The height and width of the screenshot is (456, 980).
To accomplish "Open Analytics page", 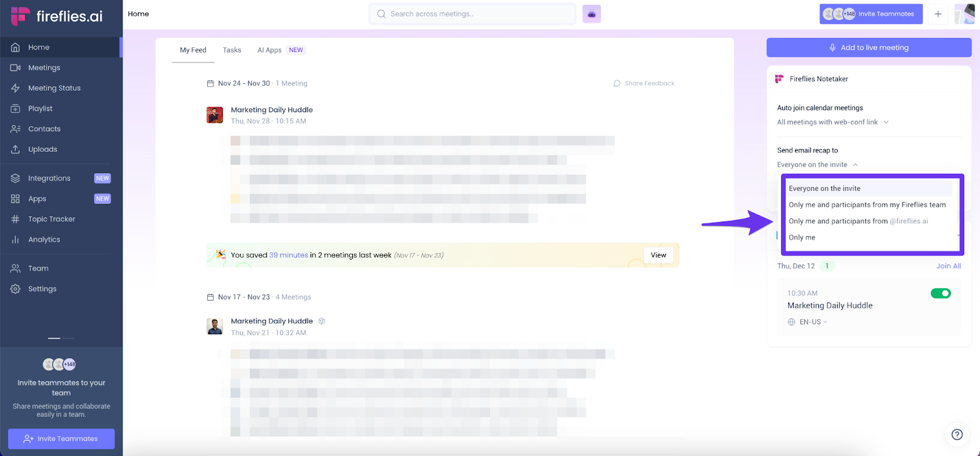I will pos(61,239).
